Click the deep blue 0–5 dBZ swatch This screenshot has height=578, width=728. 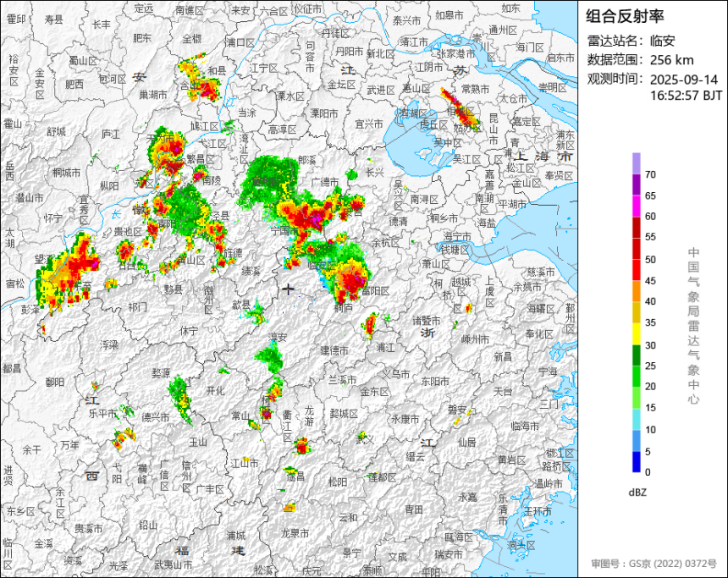[637, 462]
